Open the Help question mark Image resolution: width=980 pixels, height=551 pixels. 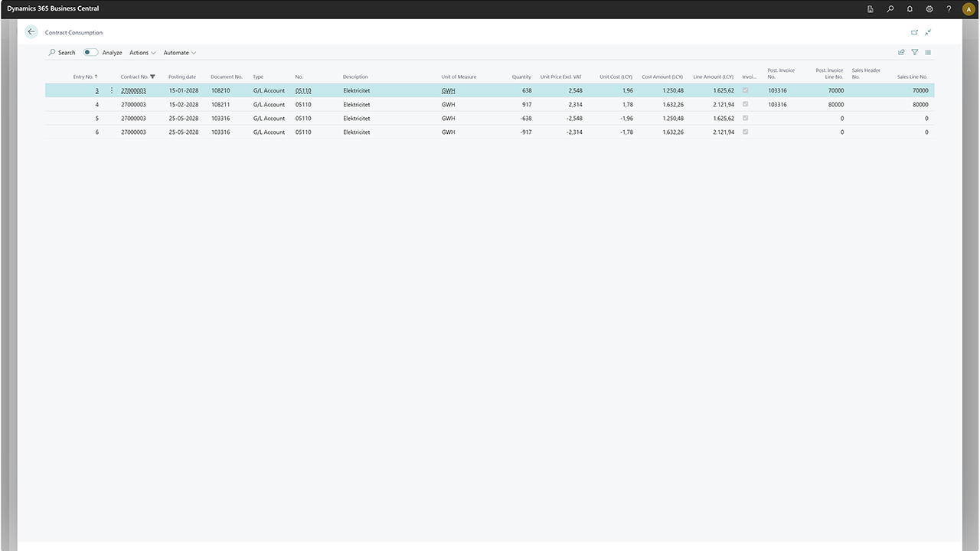(949, 9)
